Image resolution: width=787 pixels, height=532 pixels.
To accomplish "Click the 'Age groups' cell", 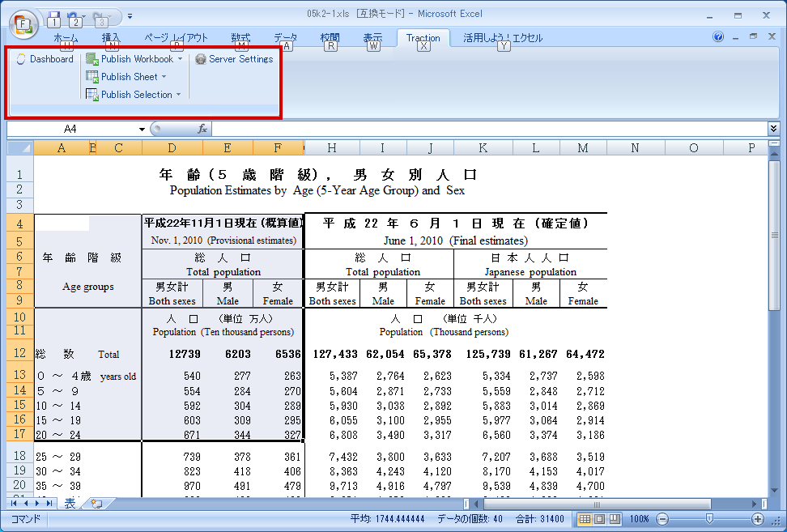I will click(87, 287).
